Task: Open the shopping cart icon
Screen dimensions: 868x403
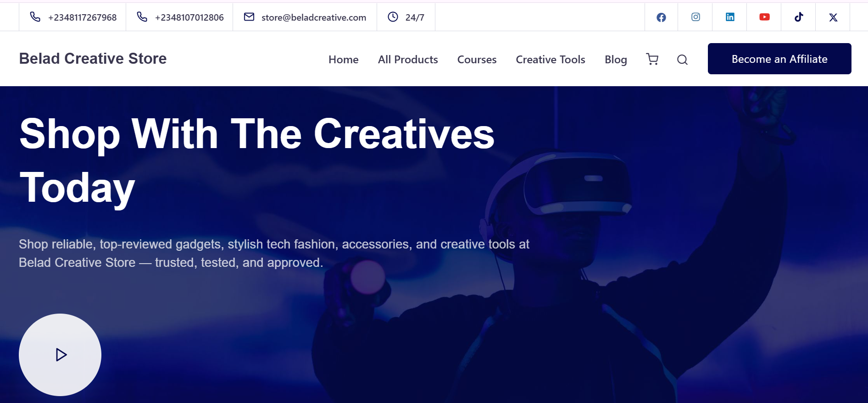Action: pos(652,59)
